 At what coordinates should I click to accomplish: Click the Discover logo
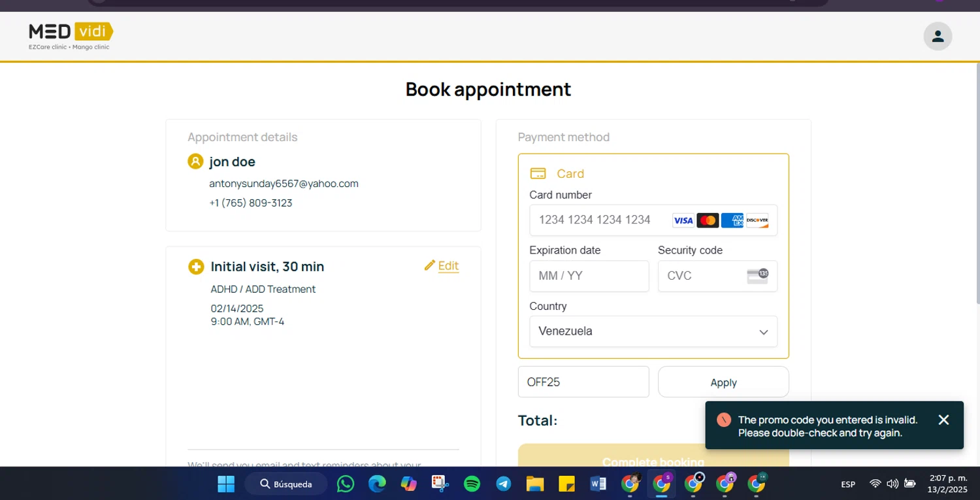tap(757, 220)
